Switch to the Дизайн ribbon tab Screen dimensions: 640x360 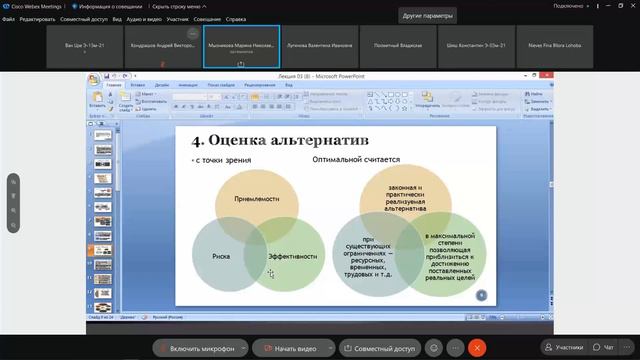pyautogui.click(x=162, y=85)
